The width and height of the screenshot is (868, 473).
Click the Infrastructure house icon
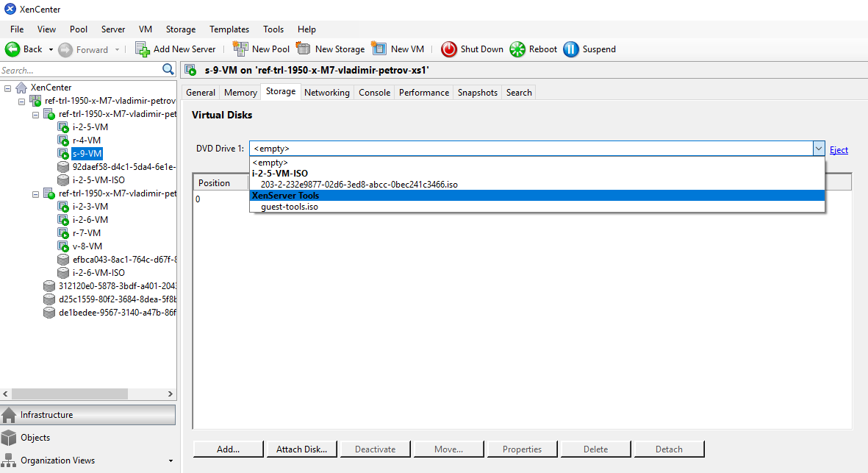pyautogui.click(x=9, y=415)
